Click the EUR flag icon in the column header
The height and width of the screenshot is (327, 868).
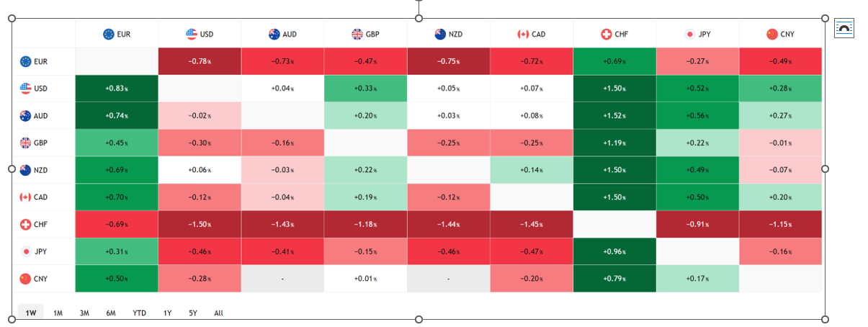(x=109, y=34)
